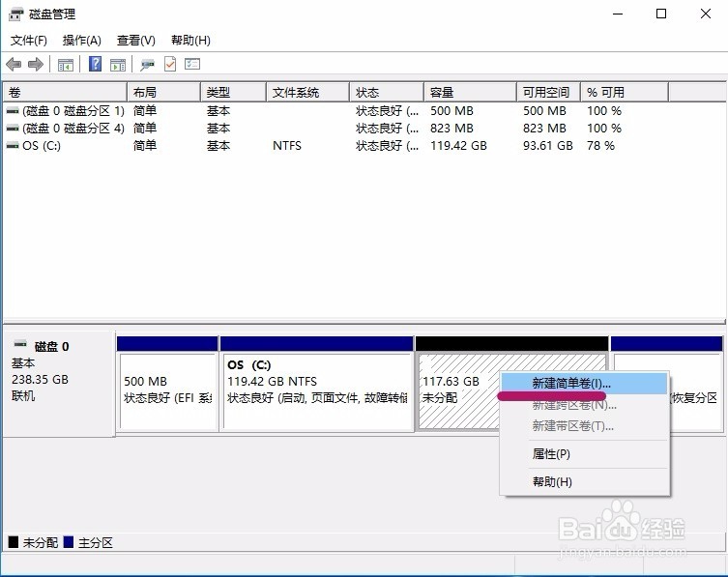Click the settings list toolbar icon
This screenshot has width=728, height=577.
[192, 64]
